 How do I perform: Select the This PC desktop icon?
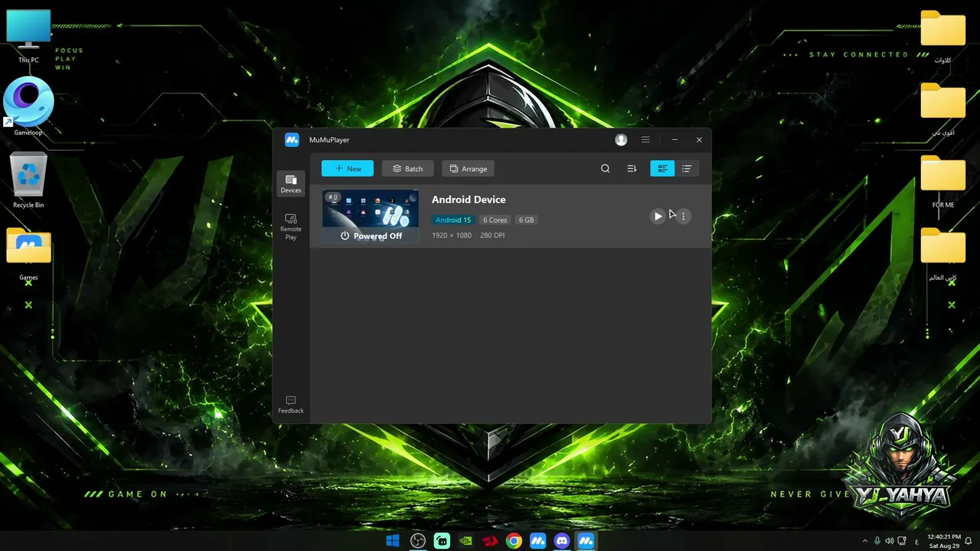(x=28, y=36)
